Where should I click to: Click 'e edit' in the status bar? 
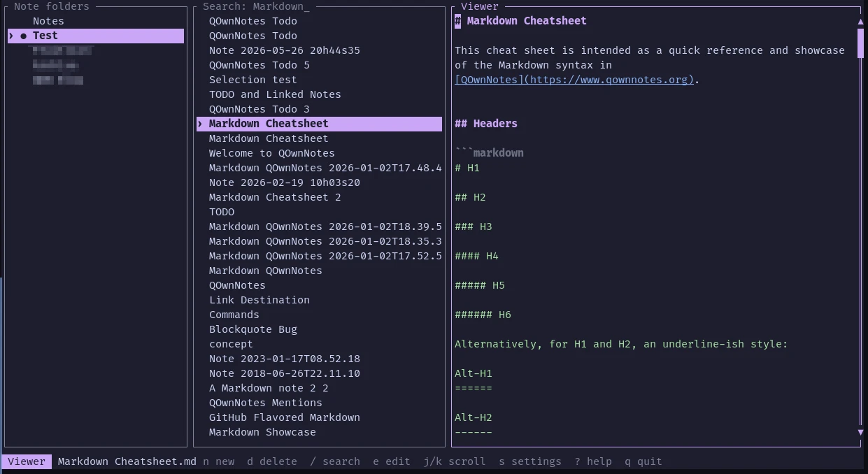click(392, 461)
